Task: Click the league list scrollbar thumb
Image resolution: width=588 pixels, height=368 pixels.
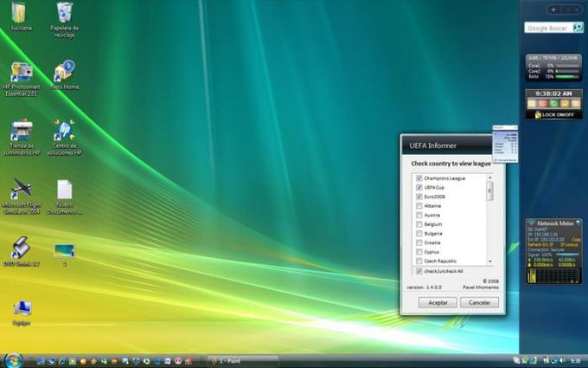Action: pos(489,190)
